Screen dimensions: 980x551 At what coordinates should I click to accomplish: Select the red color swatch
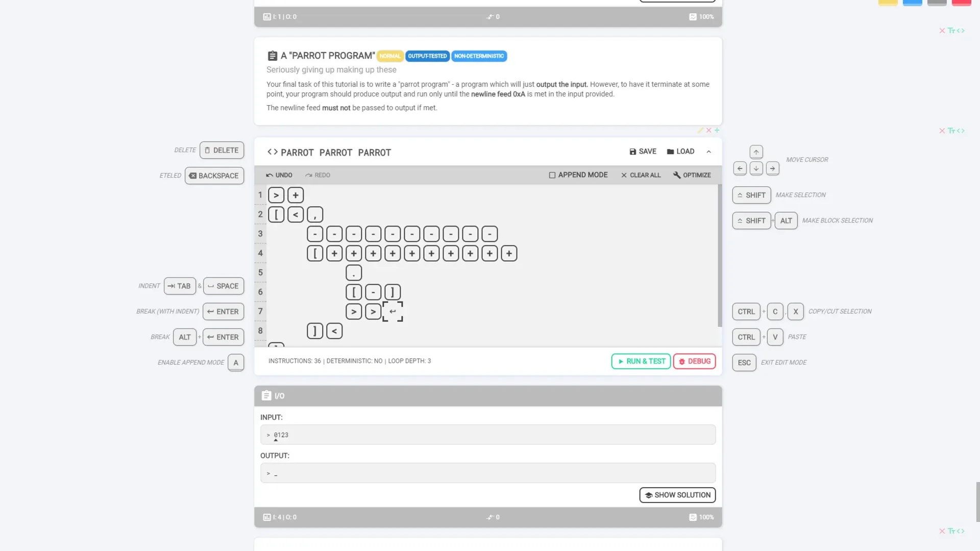pos(961,3)
